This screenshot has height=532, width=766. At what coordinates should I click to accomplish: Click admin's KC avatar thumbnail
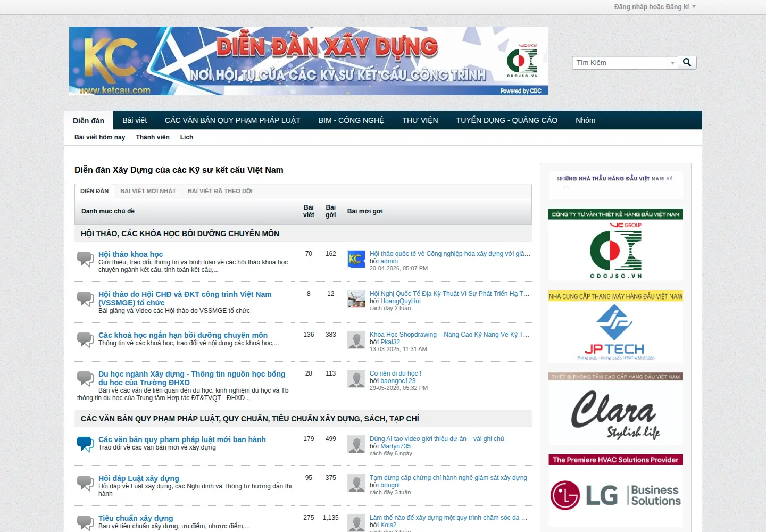pyautogui.click(x=356, y=259)
